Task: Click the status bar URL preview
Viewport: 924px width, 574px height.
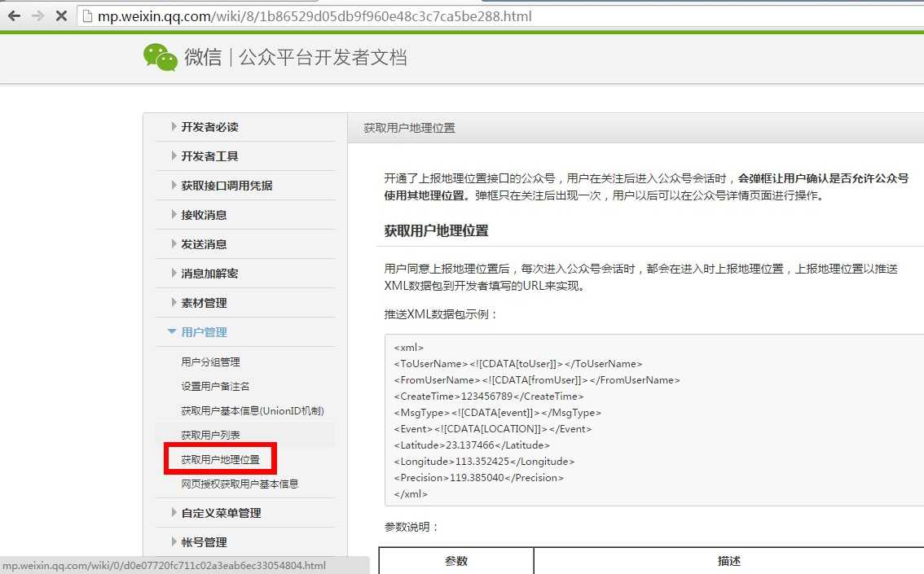Action: 165,565
